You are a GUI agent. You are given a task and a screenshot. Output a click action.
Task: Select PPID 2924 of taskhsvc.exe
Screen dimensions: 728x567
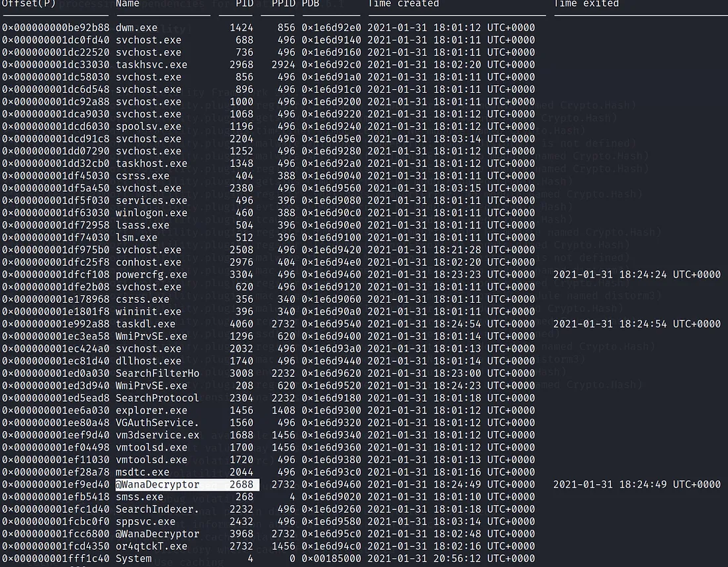(x=283, y=65)
